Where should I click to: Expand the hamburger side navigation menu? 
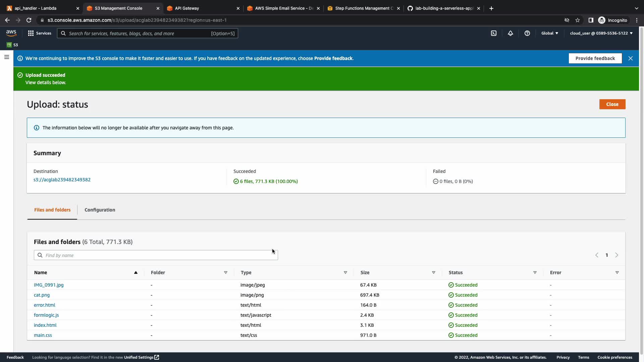[x=6, y=57]
